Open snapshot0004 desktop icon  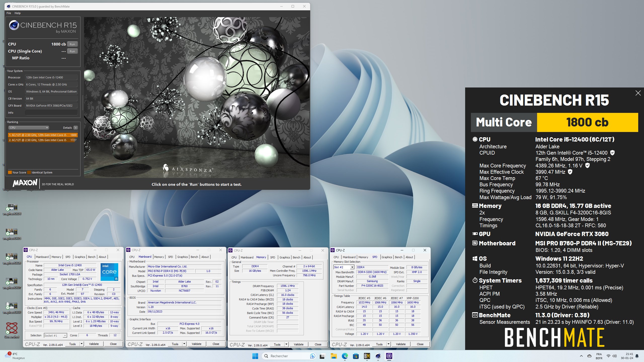[12, 209]
